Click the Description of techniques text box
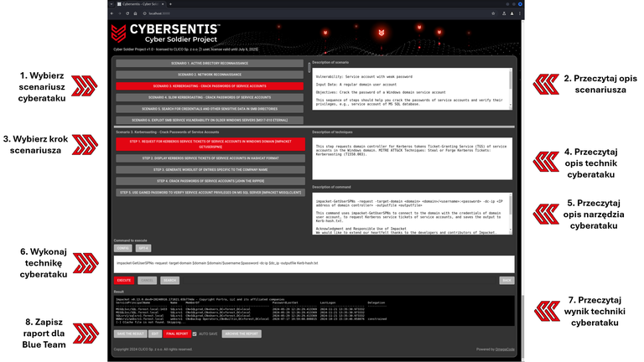 [412, 158]
